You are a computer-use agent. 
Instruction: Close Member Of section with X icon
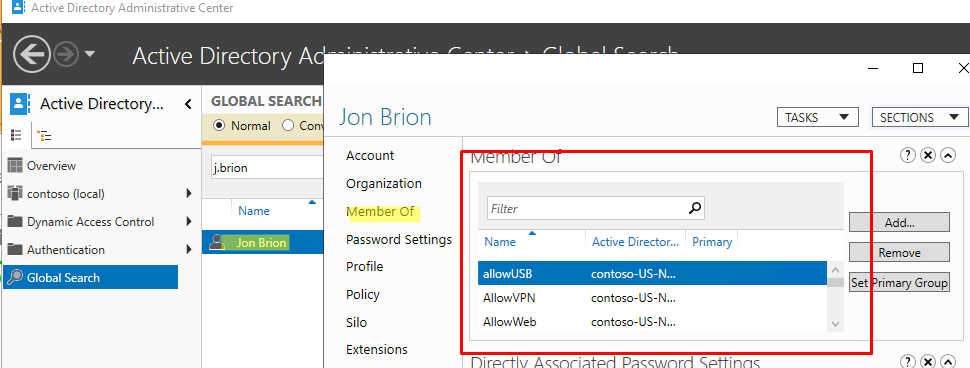(927, 155)
